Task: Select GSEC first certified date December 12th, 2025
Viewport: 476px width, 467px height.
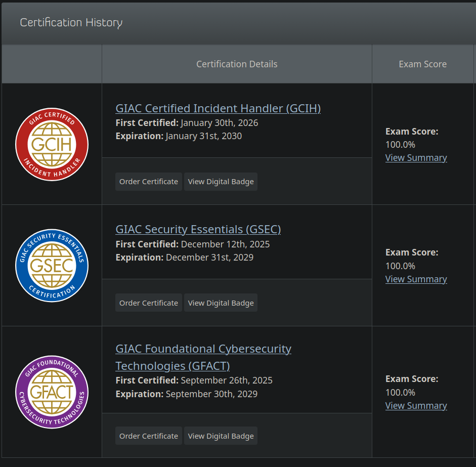Action: point(225,244)
